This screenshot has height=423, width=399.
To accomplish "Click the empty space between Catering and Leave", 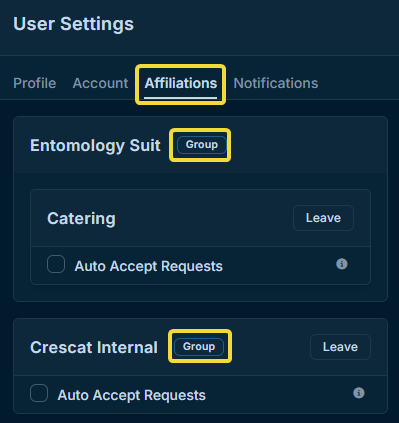I will 204,218.
